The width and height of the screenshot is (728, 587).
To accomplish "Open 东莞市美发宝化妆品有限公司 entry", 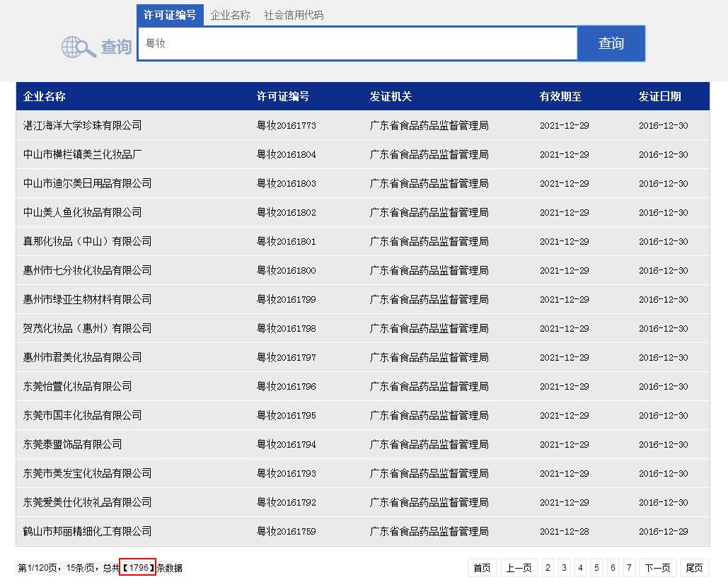I will tap(87, 473).
